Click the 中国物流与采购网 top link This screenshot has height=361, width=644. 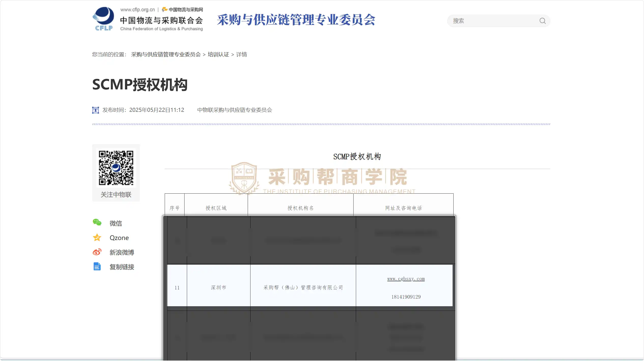pos(183,10)
